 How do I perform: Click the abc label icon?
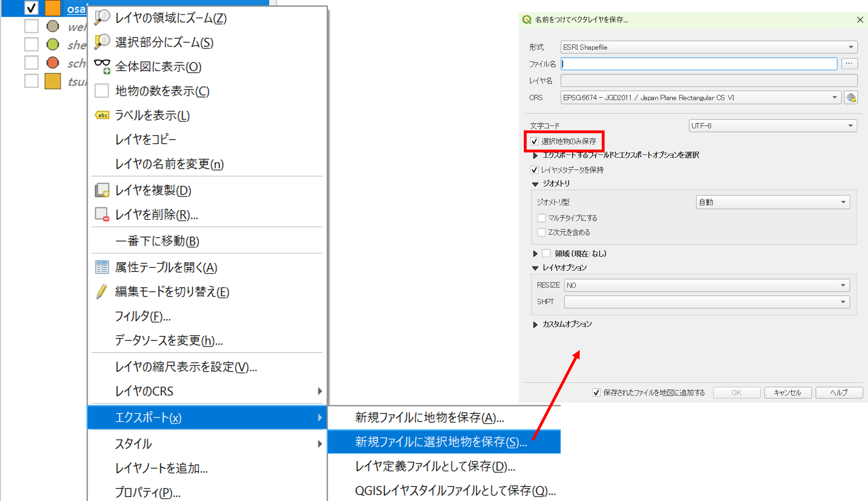coord(102,115)
